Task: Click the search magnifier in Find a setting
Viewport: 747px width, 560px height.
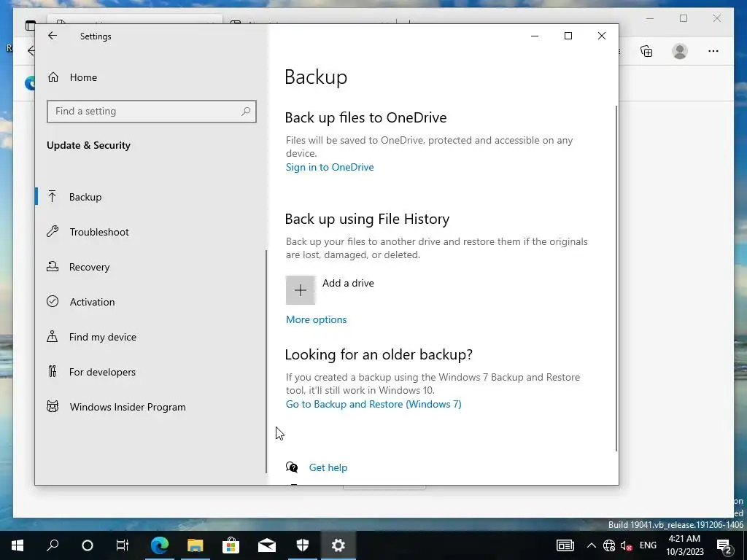Action: (246, 112)
